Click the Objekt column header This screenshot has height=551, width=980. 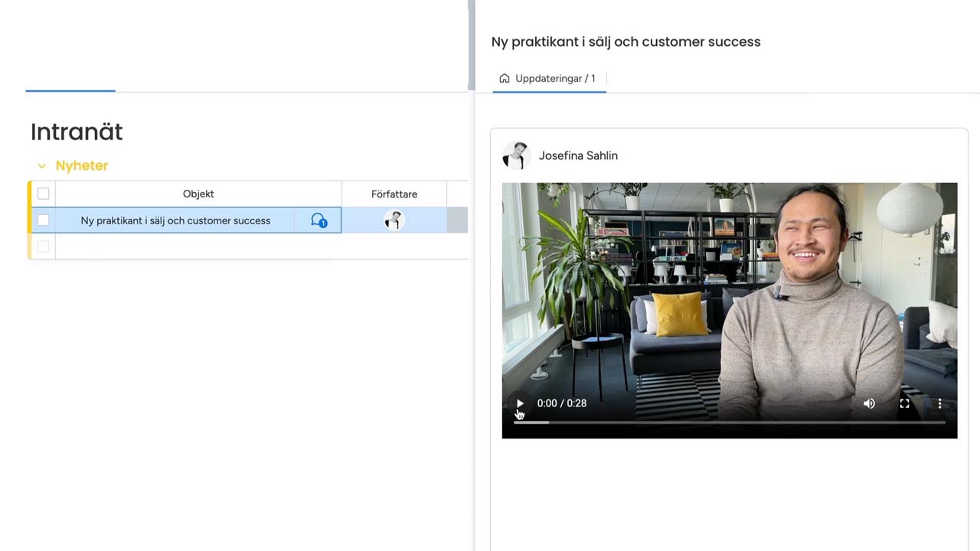[198, 194]
